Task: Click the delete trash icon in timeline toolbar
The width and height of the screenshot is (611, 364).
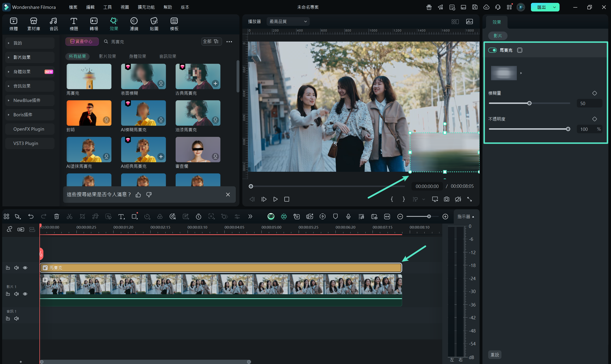Action: point(56,216)
